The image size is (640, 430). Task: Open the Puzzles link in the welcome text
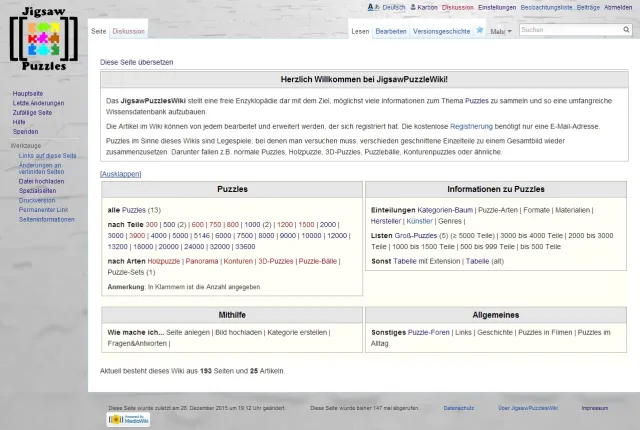(x=476, y=101)
